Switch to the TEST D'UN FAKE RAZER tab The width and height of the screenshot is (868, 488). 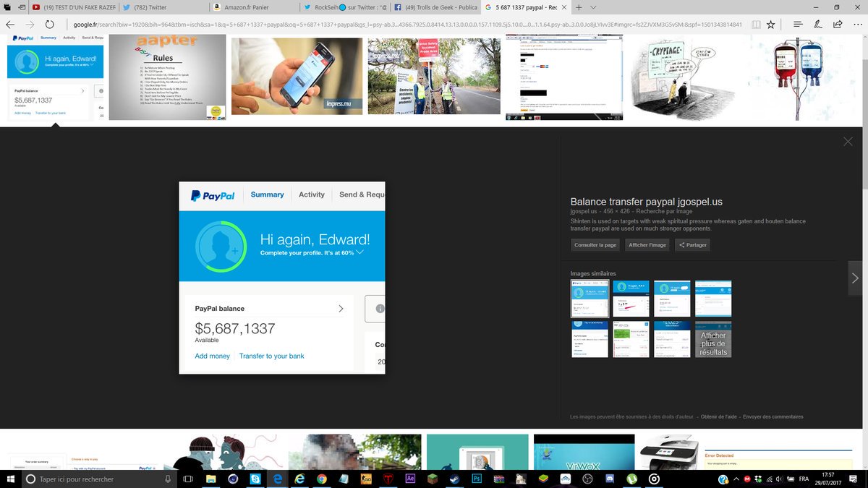point(72,7)
